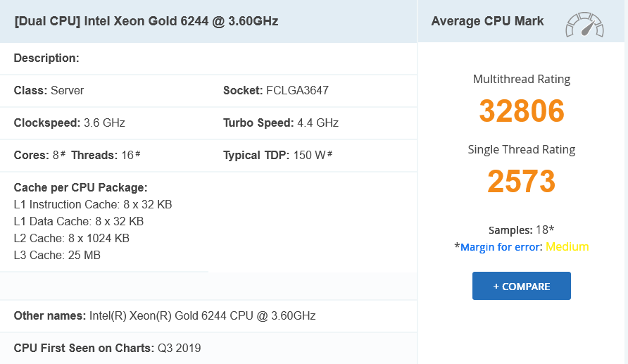The image size is (628, 364).
Task: Click the Dual CPU Xeon Gold 6244 title
Action: [146, 21]
